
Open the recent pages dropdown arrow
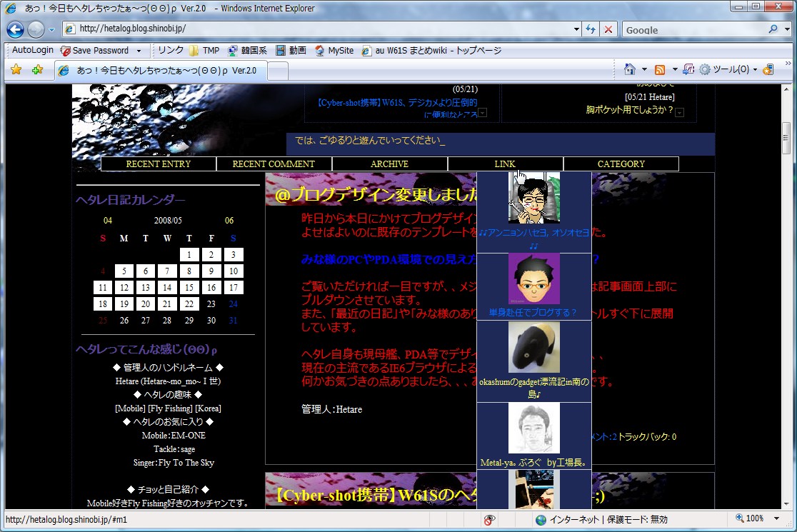[51, 30]
